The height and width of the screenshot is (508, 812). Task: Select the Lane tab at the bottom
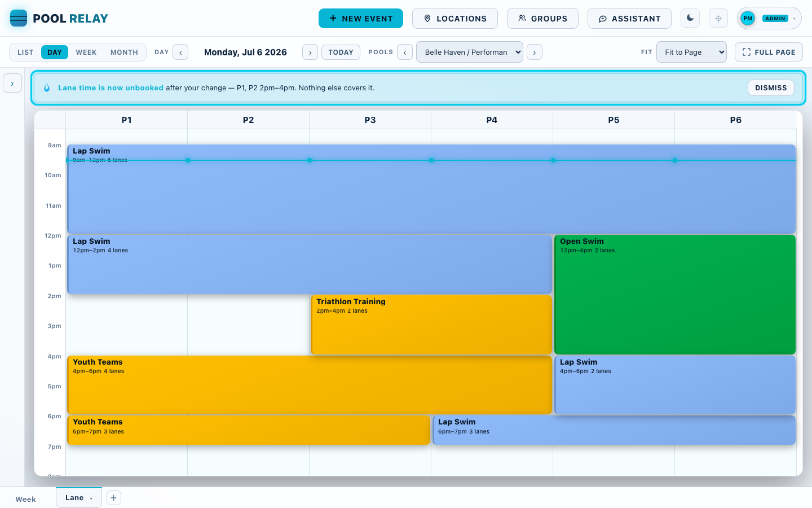click(x=79, y=498)
